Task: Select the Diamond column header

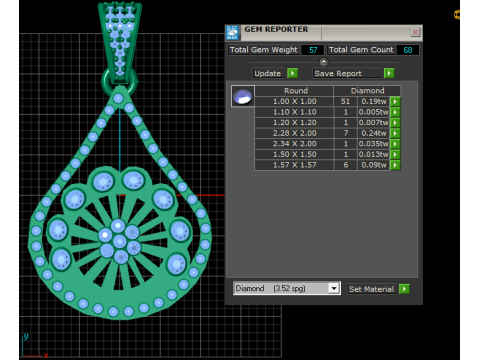Action: click(367, 91)
